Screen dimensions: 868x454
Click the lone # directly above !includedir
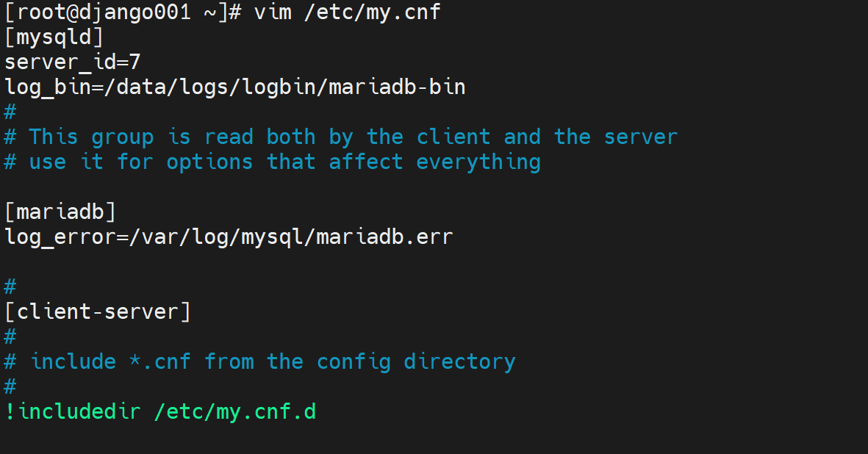click(x=10, y=386)
